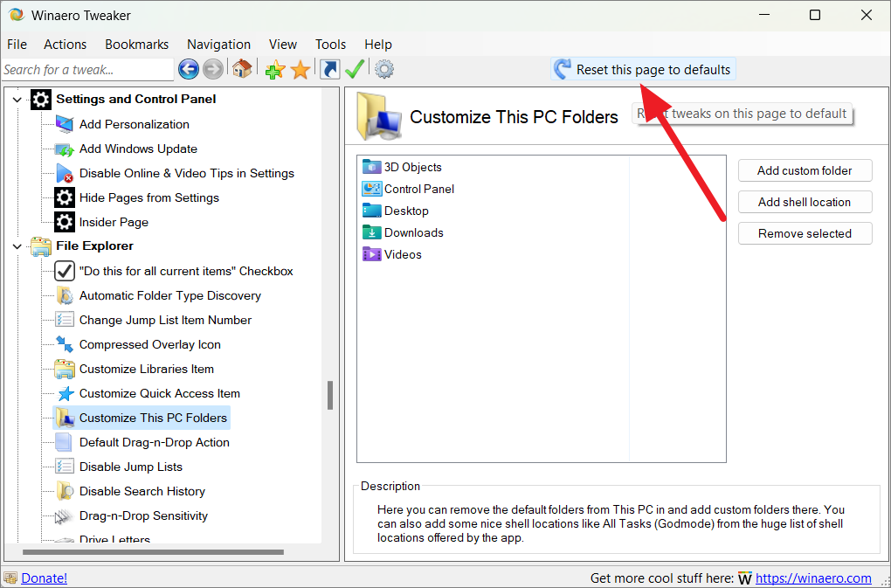
Task: Click the Forward navigation arrow icon
Action: pyautogui.click(x=213, y=69)
